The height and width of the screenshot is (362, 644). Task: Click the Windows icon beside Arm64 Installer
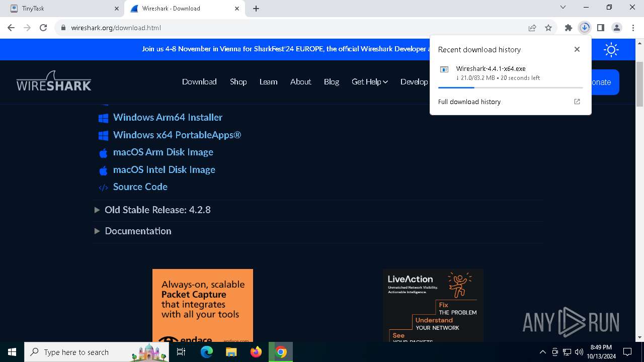[103, 118]
